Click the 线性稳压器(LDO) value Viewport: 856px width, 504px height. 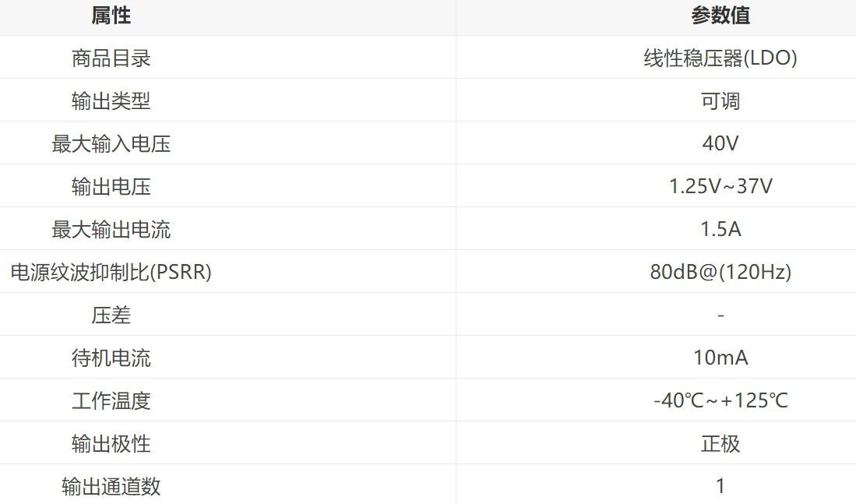[720, 58]
